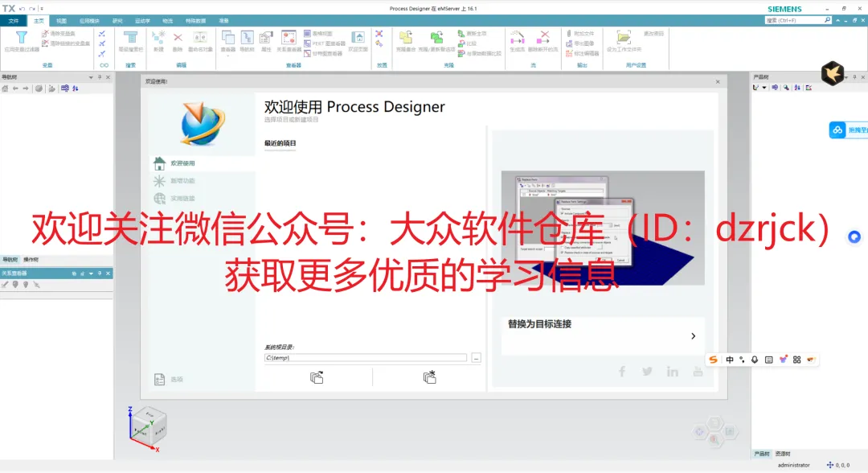This screenshot has height=473, width=868.
Task: Open the 关系查看器 panel dropdown arrow
Action: click(x=91, y=273)
